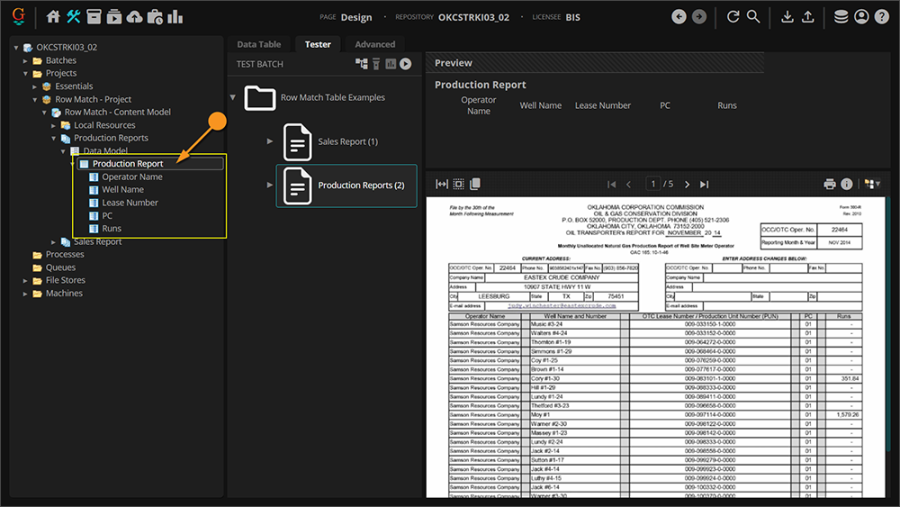The width and height of the screenshot is (900, 507).
Task: Open the stats bar chart icon
Action: tap(176, 17)
